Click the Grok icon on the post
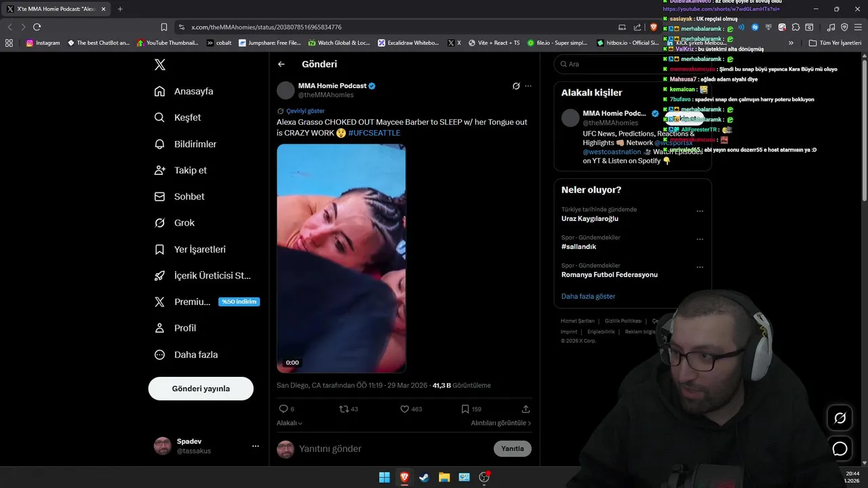 pyautogui.click(x=516, y=86)
